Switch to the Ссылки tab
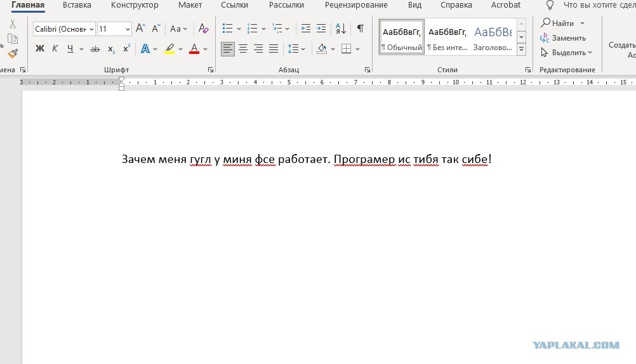This screenshot has height=364, width=636. pyautogui.click(x=234, y=5)
